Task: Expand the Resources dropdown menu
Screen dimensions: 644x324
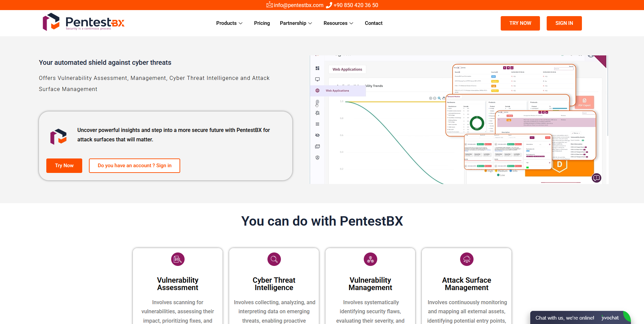Action: 338,23
